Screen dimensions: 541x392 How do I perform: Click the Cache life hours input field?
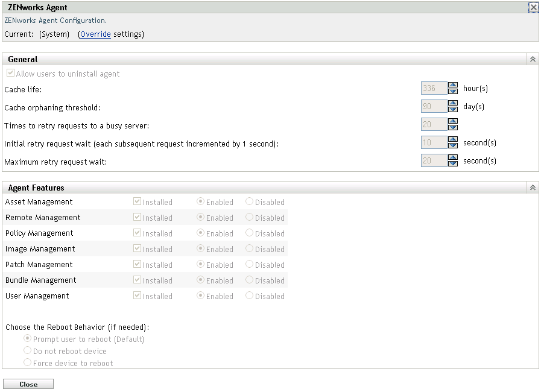pyautogui.click(x=434, y=89)
